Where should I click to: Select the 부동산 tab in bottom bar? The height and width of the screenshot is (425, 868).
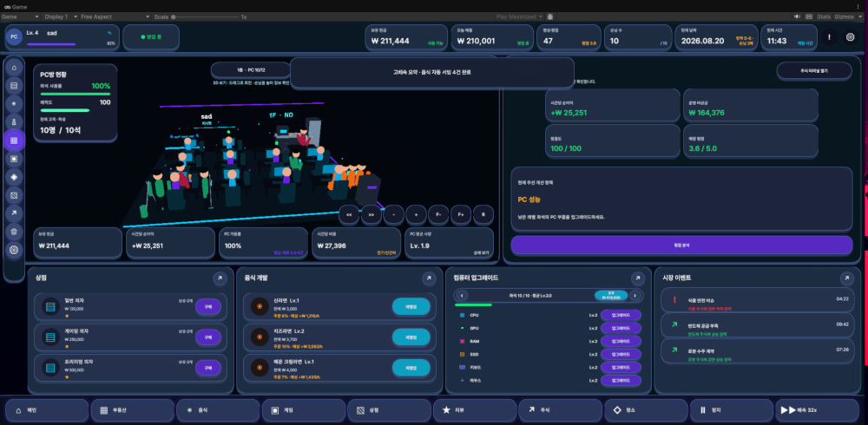click(x=133, y=410)
